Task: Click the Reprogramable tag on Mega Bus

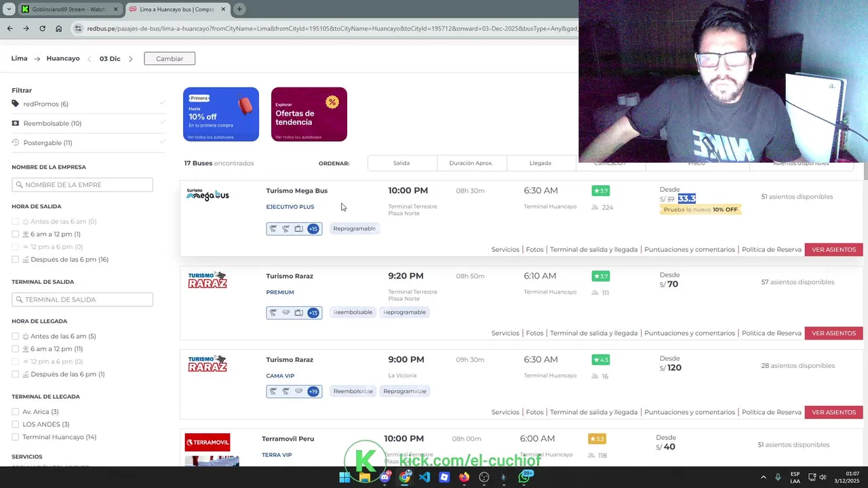Action: (354, 229)
